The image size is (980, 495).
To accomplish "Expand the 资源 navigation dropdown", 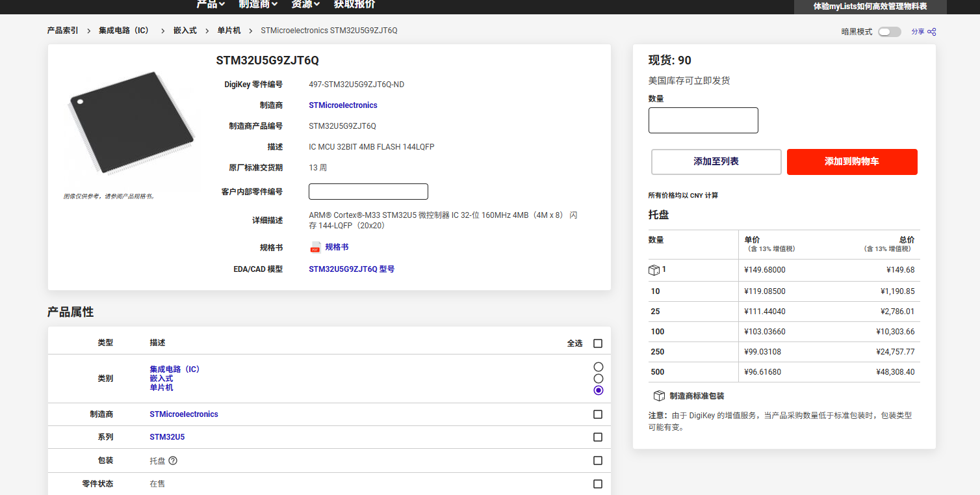I will (x=305, y=4).
